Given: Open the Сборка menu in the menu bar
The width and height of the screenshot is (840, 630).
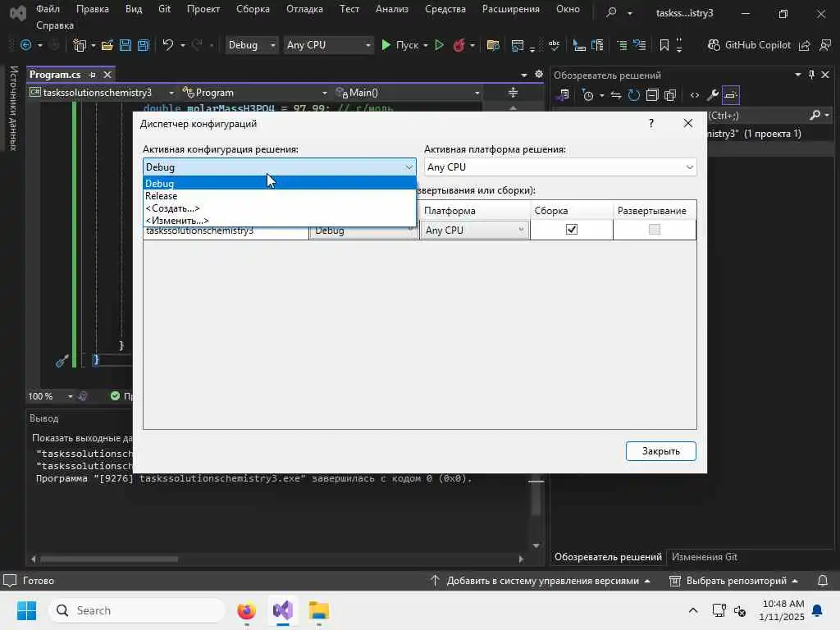Looking at the screenshot, I should pos(253,9).
